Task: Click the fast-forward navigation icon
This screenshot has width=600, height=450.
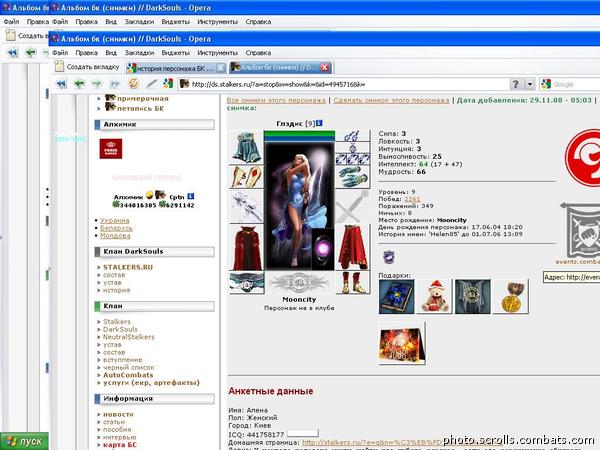Action: (x=115, y=84)
